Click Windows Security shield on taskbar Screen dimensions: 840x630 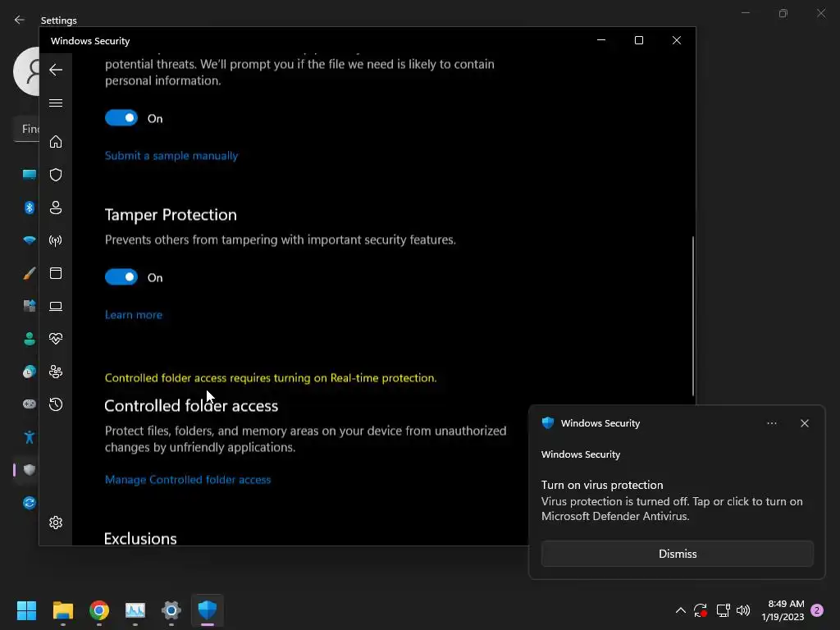208,609
